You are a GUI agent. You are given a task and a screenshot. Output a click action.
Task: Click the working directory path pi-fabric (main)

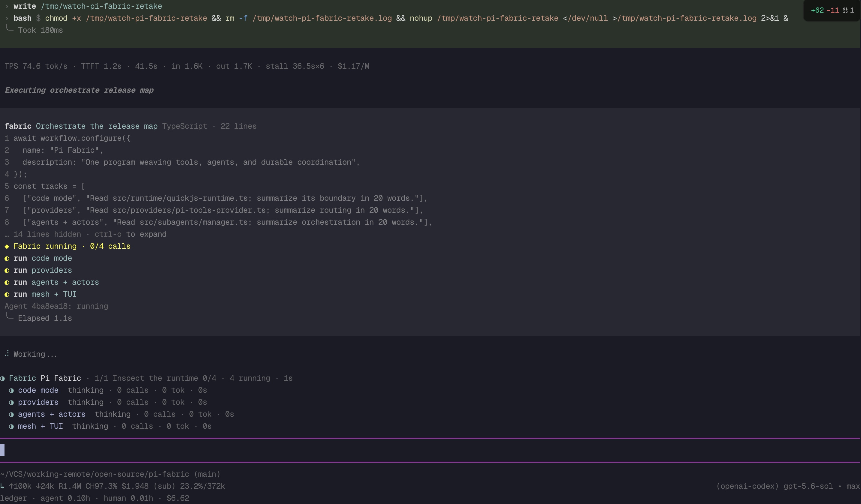click(110, 474)
